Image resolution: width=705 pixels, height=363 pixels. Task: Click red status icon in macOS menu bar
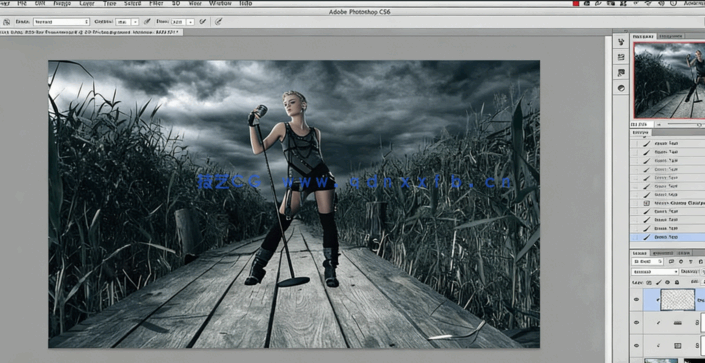click(x=576, y=3)
